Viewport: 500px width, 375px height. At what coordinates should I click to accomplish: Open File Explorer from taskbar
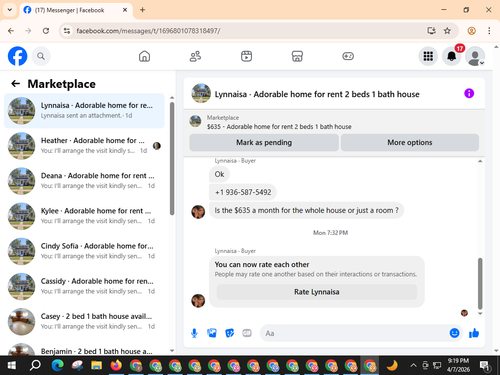pos(96,366)
